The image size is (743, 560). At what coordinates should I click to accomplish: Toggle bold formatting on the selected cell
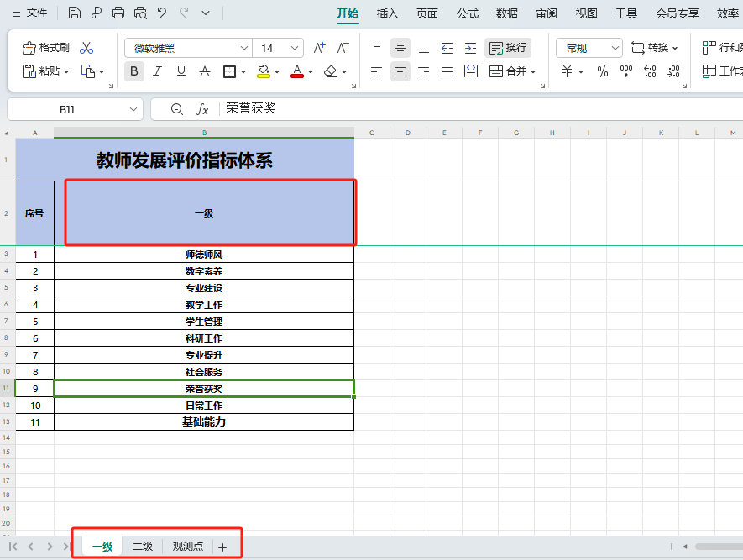[x=133, y=72]
